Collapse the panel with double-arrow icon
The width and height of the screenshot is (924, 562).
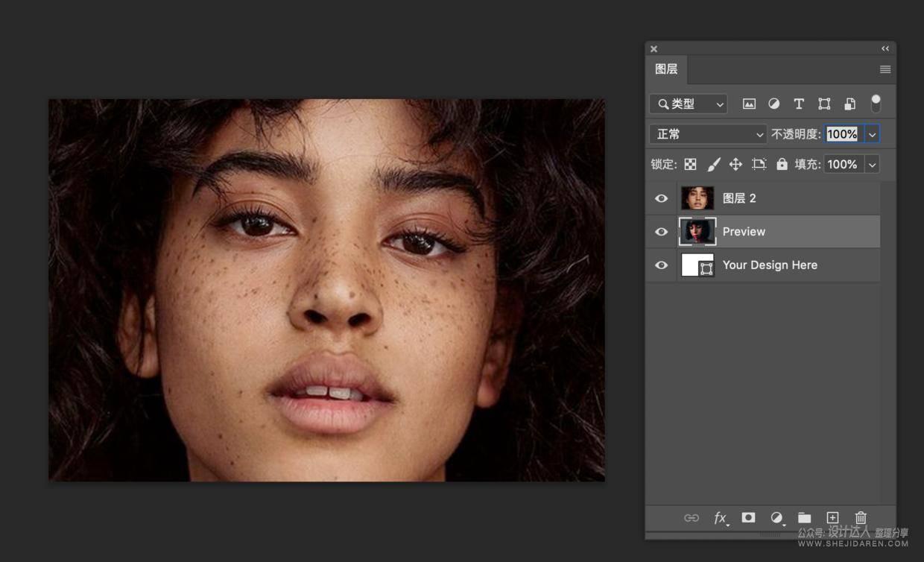click(x=885, y=48)
